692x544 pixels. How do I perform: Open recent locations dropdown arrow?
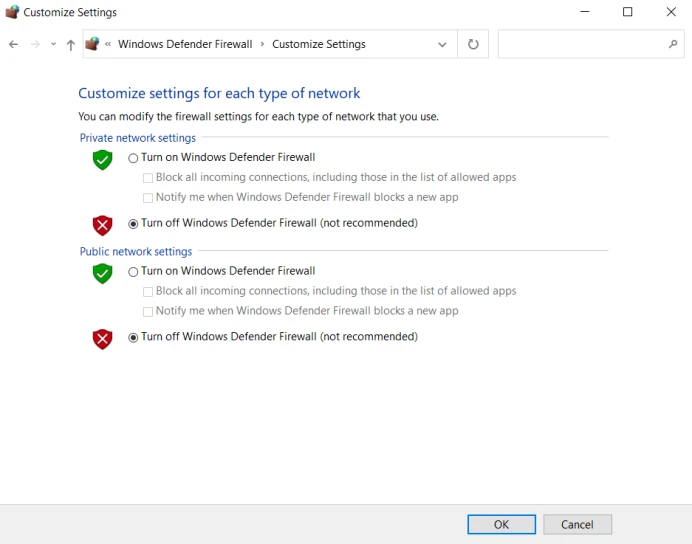(x=53, y=44)
